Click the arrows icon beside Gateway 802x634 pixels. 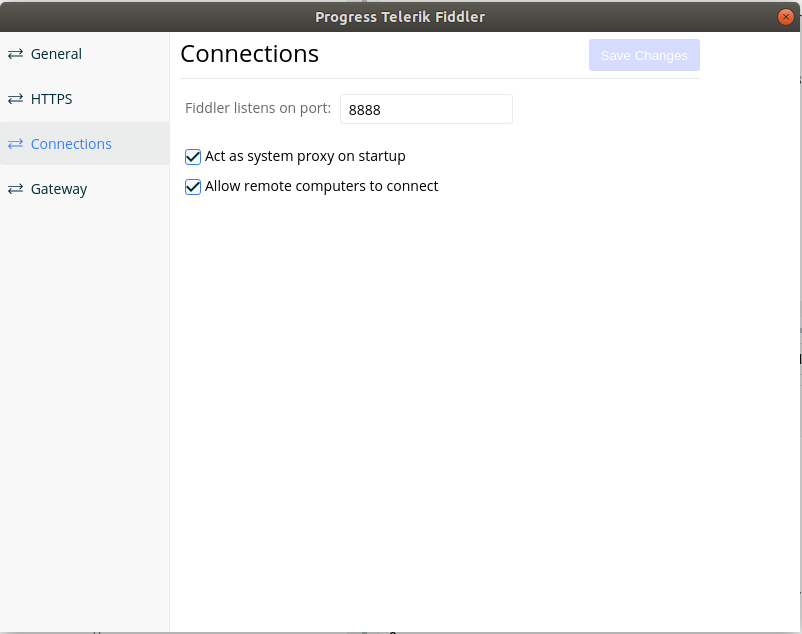point(15,189)
